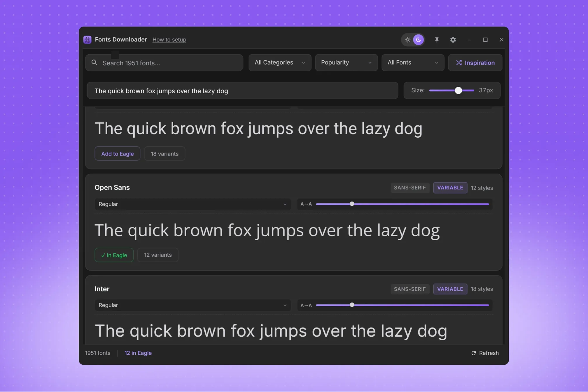588x392 pixels.
Task: Click the 18 styles label
Action: click(482, 289)
